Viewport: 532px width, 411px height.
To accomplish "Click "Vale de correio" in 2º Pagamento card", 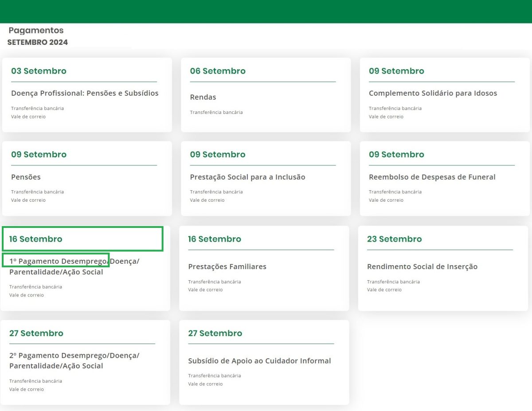I will click(x=27, y=389).
